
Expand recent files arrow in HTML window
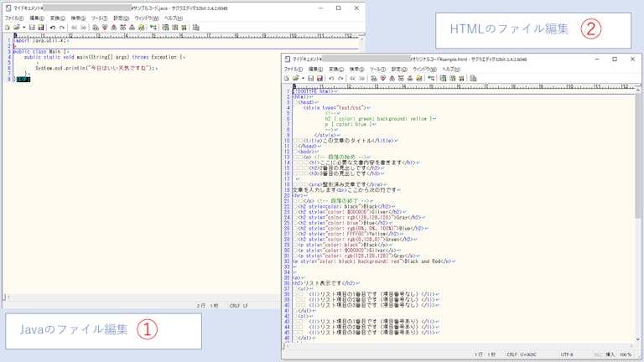pyautogui.click(x=303, y=79)
